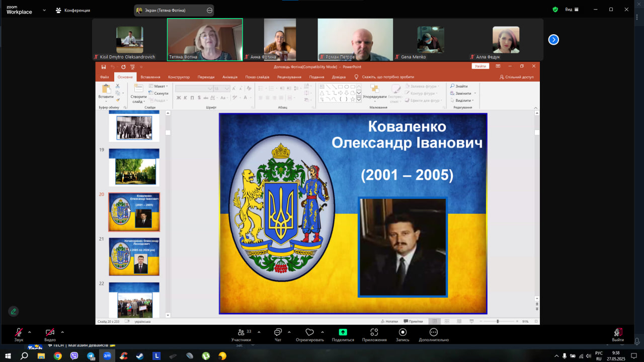Expand video options arrow next to Видео
Screen dimensions: 644x362
click(62, 332)
